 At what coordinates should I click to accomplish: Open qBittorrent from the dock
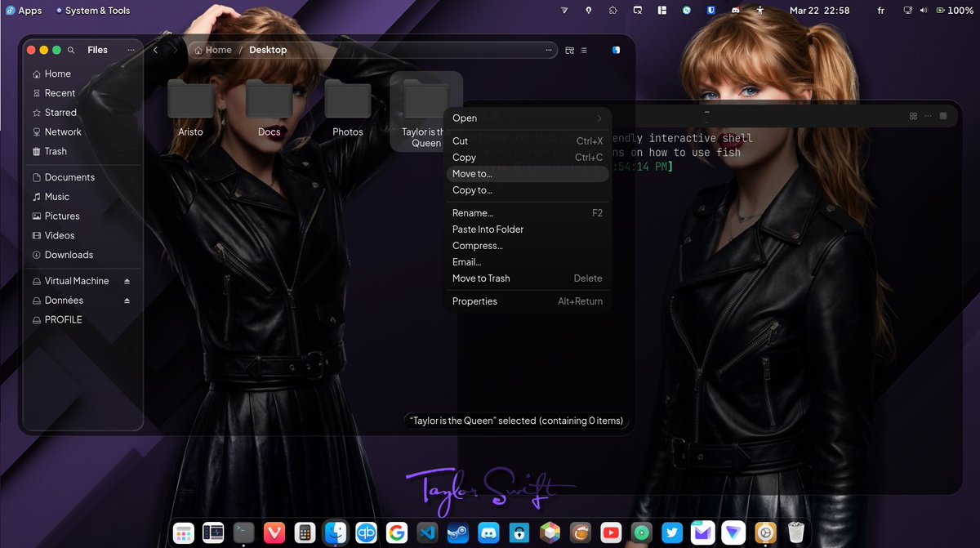point(367,532)
